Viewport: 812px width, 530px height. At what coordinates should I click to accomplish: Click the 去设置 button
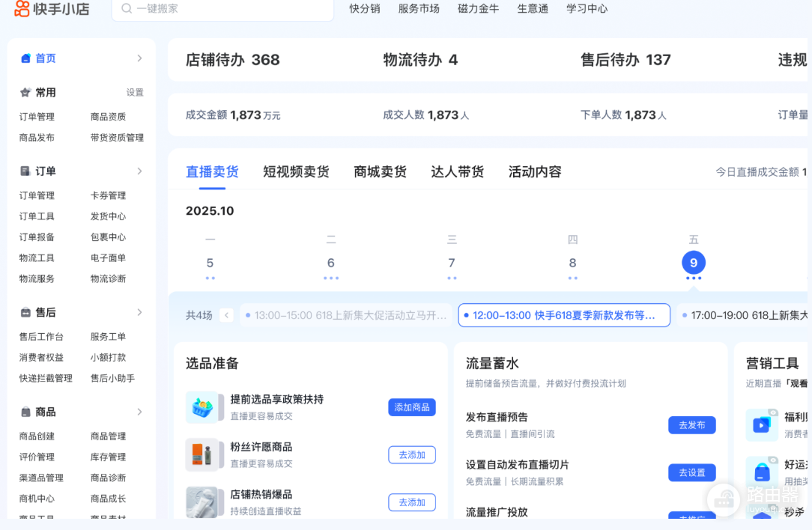692,472
